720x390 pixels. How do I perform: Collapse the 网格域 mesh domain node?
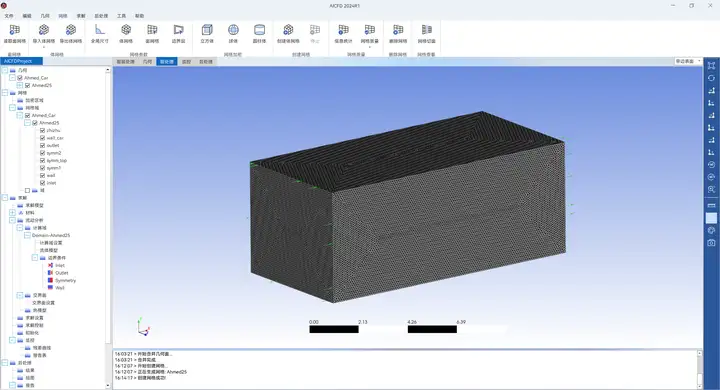(x=12, y=108)
